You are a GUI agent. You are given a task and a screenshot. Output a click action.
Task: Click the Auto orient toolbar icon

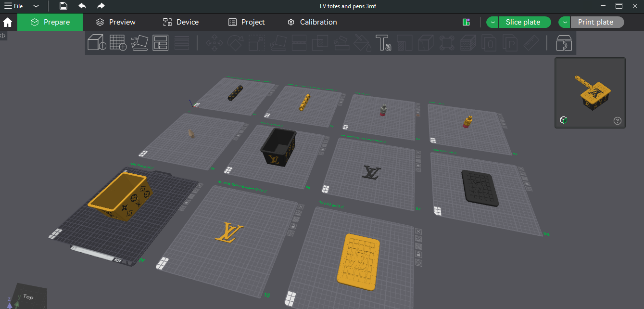point(139,43)
